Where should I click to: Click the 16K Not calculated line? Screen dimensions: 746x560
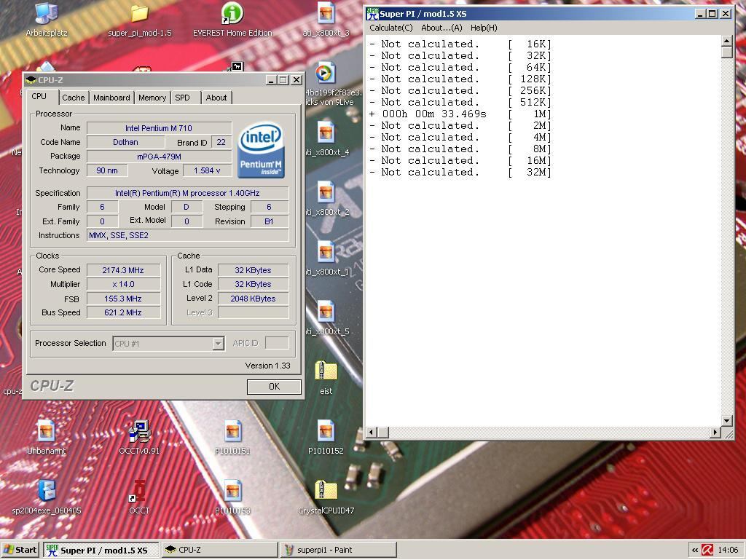click(x=460, y=44)
